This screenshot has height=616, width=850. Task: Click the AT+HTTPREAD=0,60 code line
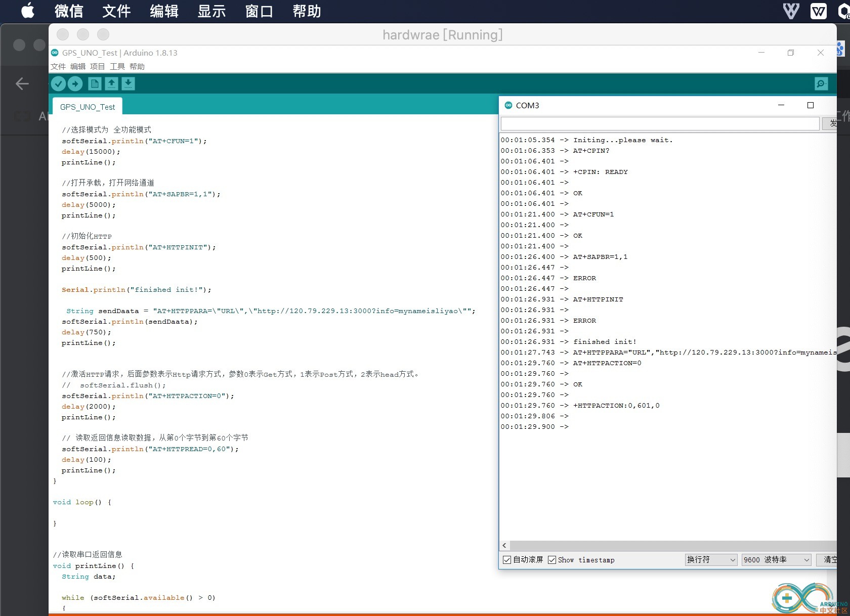coord(150,449)
